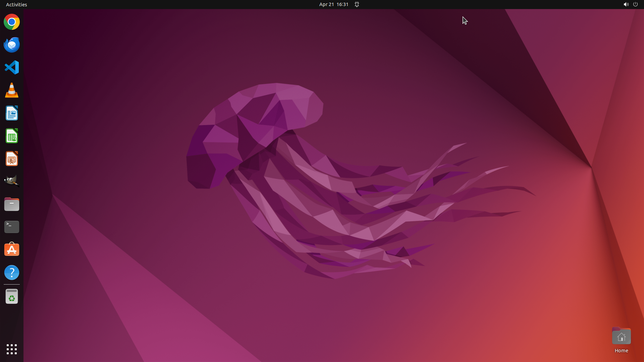Launch VLC media player
This screenshot has width=644, height=362.
12,90
